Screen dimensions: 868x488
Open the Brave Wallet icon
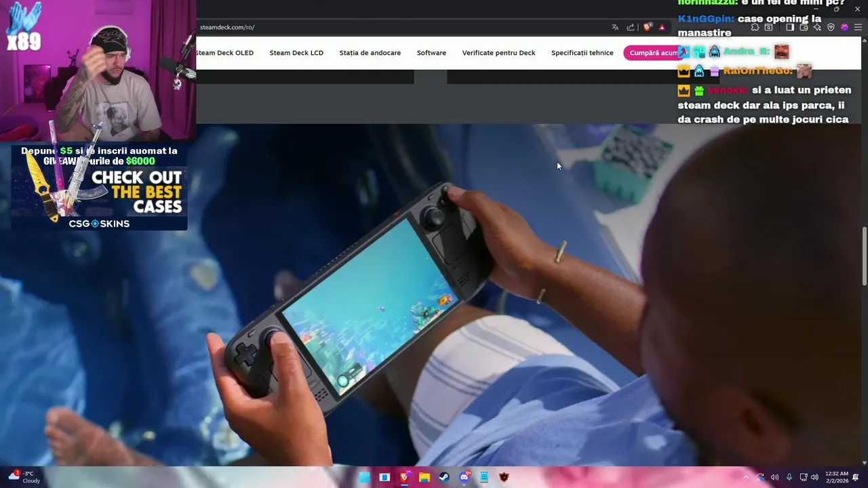pyautogui.click(x=804, y=27)
